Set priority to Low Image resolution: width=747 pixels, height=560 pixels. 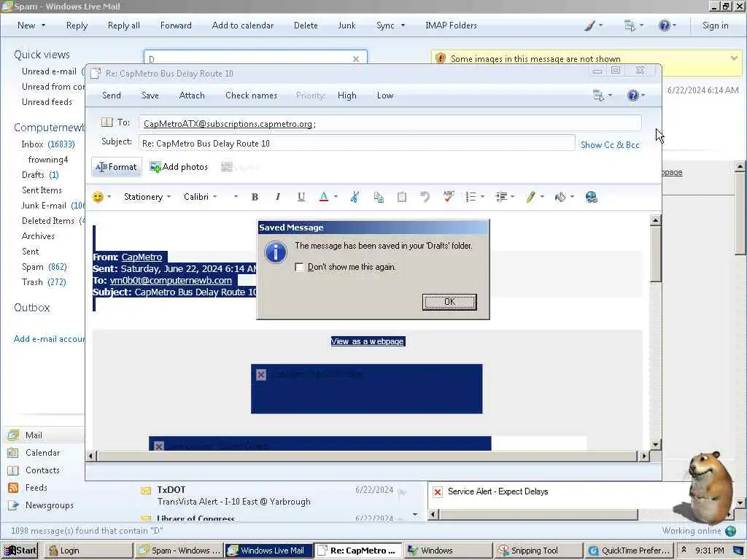[x=385, y=96]
